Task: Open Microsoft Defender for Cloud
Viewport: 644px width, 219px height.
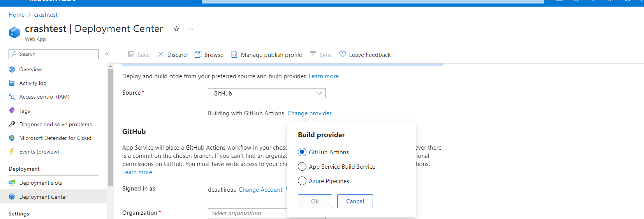Action: tap(55, 138)
